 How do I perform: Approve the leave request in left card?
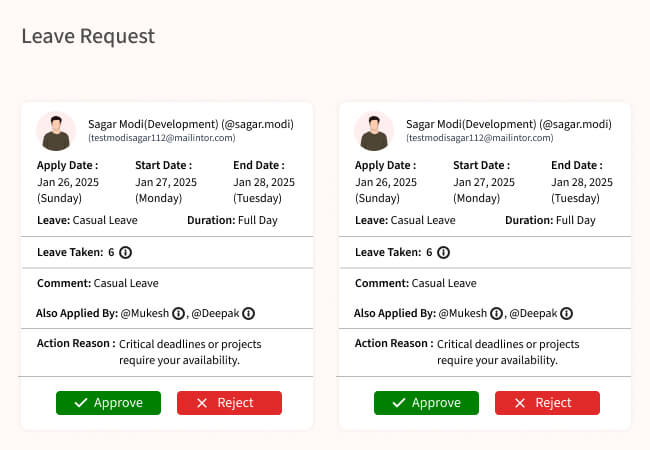tap(107, 403)
